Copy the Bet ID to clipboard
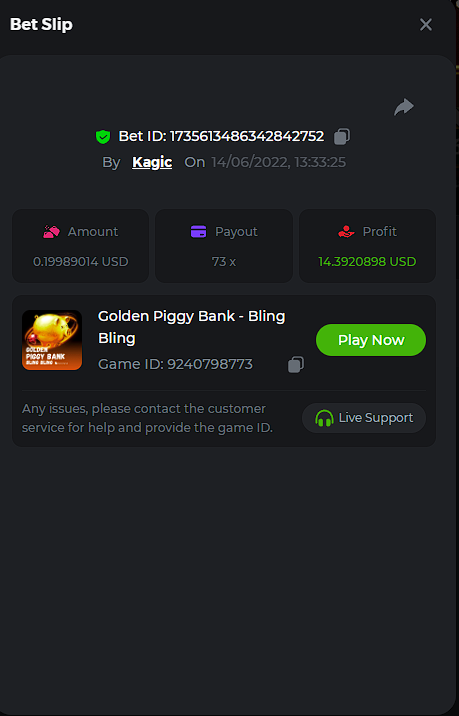The image size is (459, 716). click(342, 136)
